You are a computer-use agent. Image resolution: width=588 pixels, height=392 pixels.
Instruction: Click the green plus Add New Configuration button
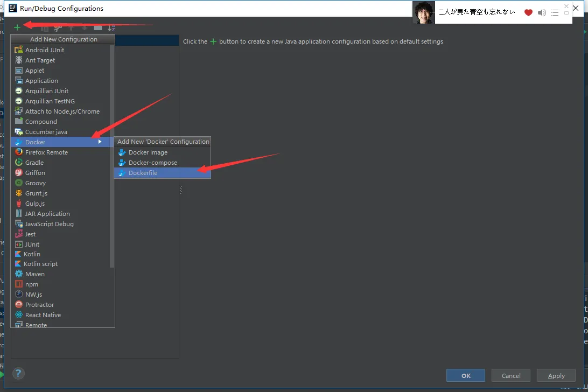[x=17, y=27]
